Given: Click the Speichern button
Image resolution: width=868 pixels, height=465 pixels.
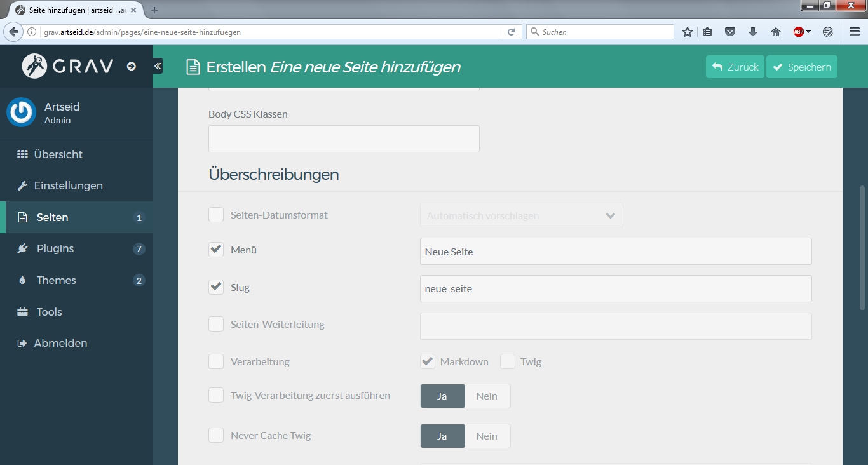Looking at the screenshot, I should pyautogui.click(x=801, y=67).
